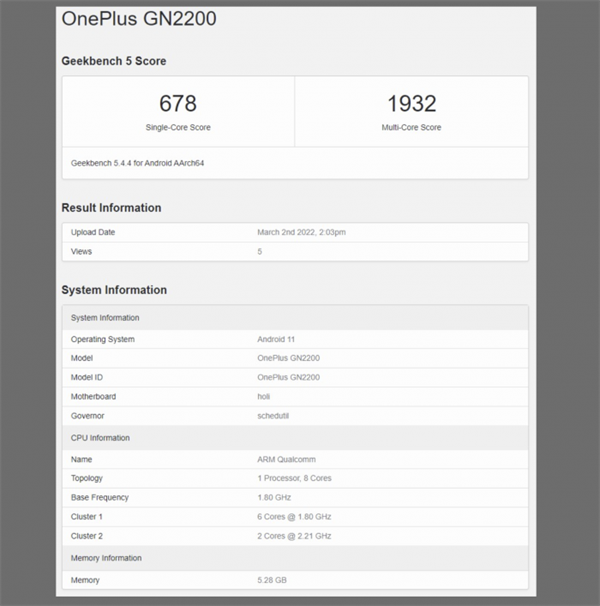Select the 1 Processor, 8 Cores value
This screenshot has height=606, width=600.
[x=295, y=478]
